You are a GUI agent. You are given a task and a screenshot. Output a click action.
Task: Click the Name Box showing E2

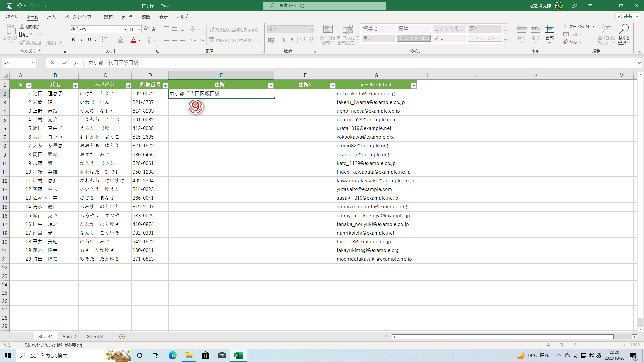(16, 63)
